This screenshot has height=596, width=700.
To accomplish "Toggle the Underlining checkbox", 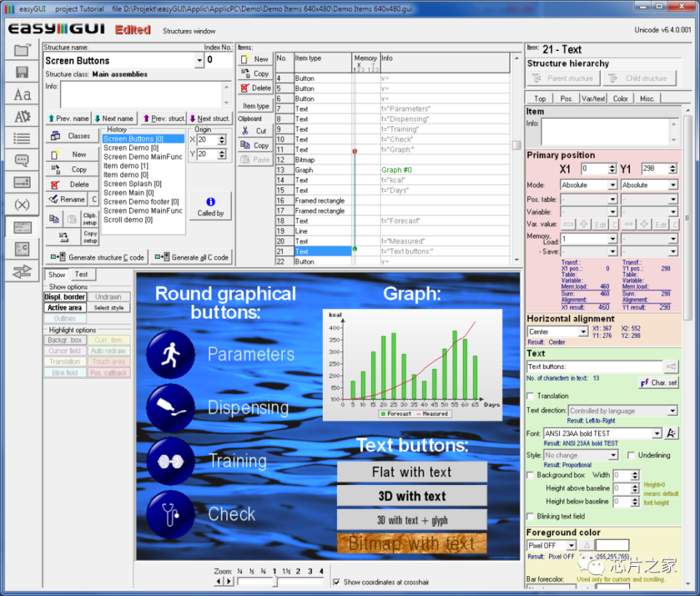I will click(x=631, y=454).
